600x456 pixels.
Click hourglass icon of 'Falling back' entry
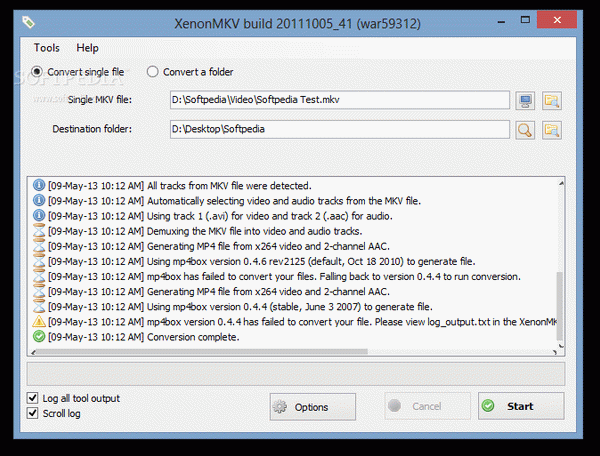(x=39, y=276)
